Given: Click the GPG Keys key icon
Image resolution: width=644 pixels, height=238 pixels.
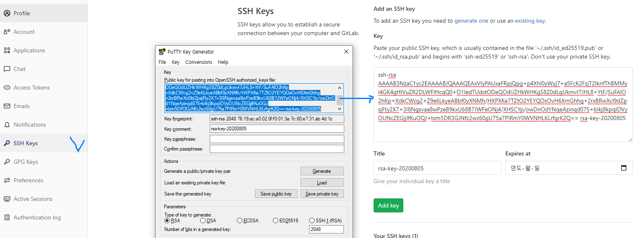Looking at the screenshot, I should point(7,162).
